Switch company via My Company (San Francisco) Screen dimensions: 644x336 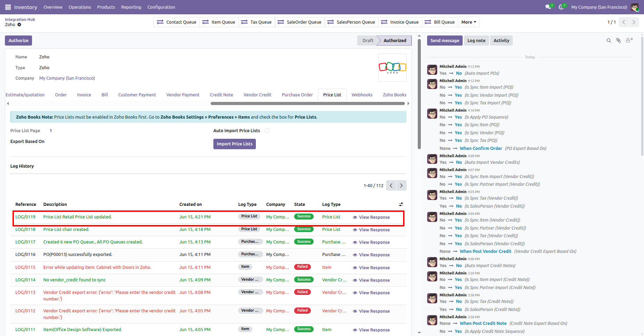[x=599, y=7]
